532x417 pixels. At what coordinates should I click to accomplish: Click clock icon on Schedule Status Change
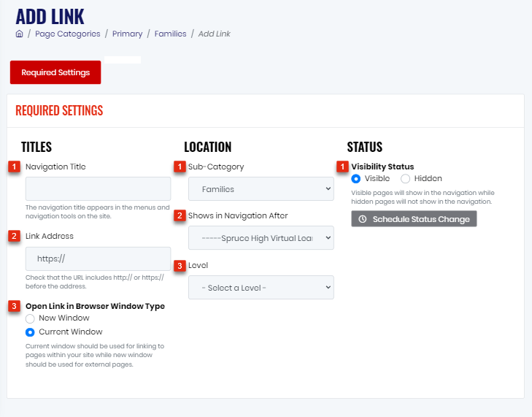tap(363, 219)
